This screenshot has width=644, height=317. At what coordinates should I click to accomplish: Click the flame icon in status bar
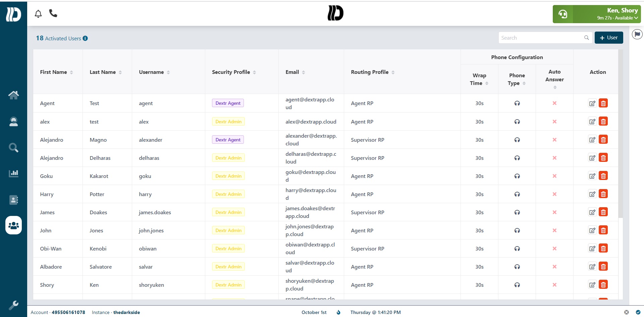[338, 312]
